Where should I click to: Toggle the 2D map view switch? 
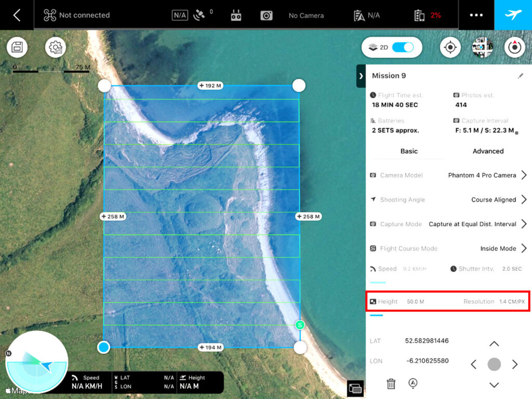(x=403, y=47)
